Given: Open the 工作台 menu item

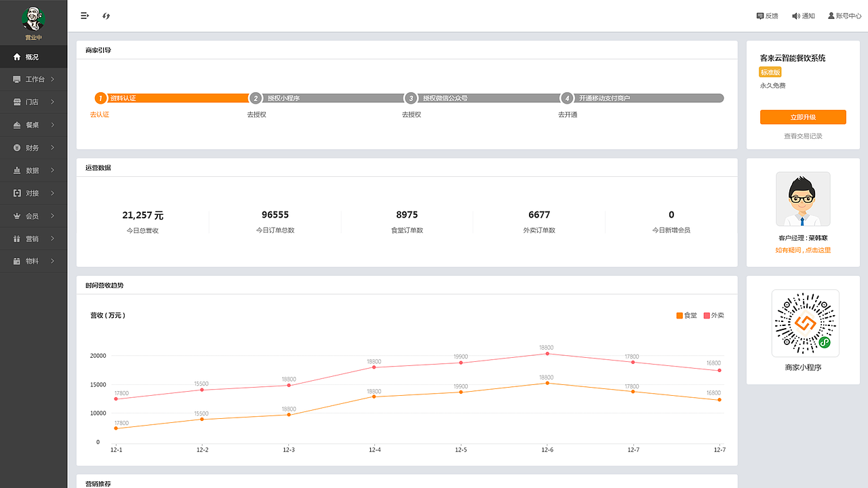Looking at the screenshot, I should pyautogui.click(x=34, y=79).
